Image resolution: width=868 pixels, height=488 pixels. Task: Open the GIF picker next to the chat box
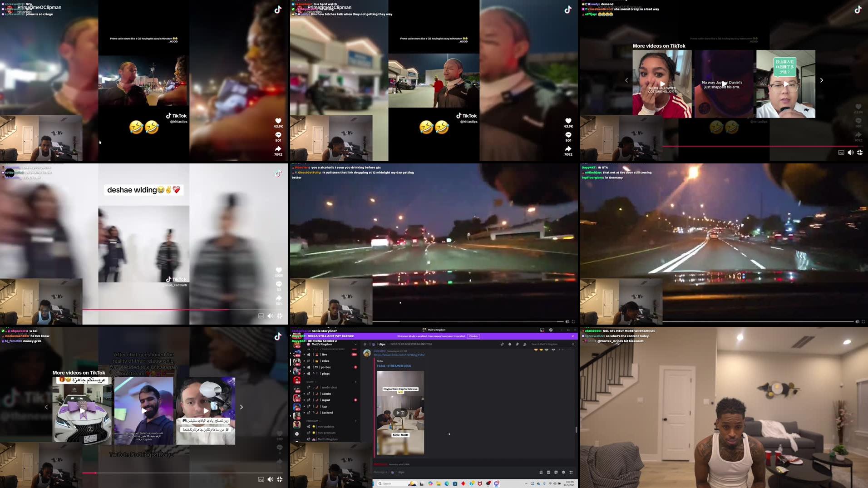(548, 472)
